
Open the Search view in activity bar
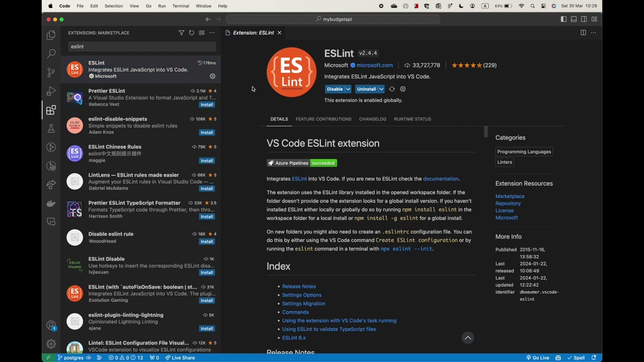coord(51,53)
